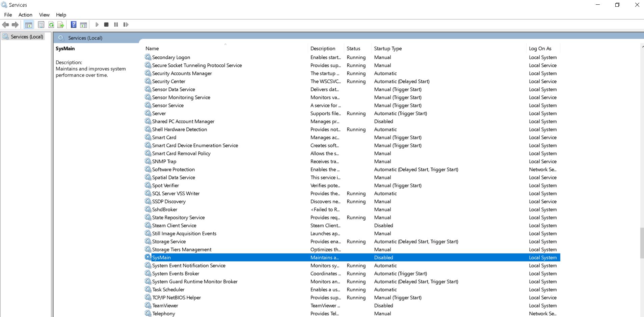This screenshot has width=644, height=317.
Task: Select System Guard Runtime Monitor Broker
Action: 352,282
